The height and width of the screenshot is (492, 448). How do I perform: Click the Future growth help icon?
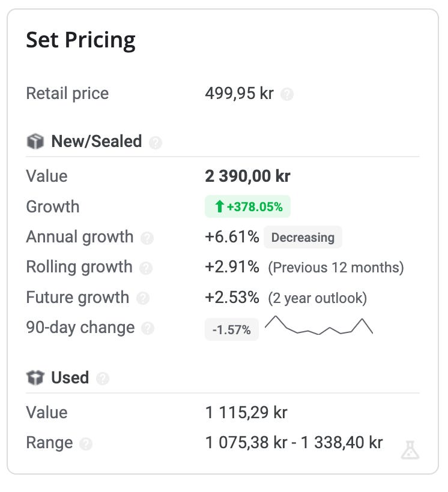tap(142, 298)
